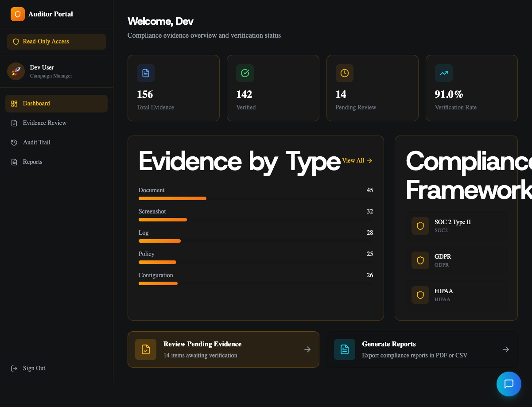This screenshot has width=532, height=407.
Task: Select the Read-Only Access badge
Action: coord(56,41)
